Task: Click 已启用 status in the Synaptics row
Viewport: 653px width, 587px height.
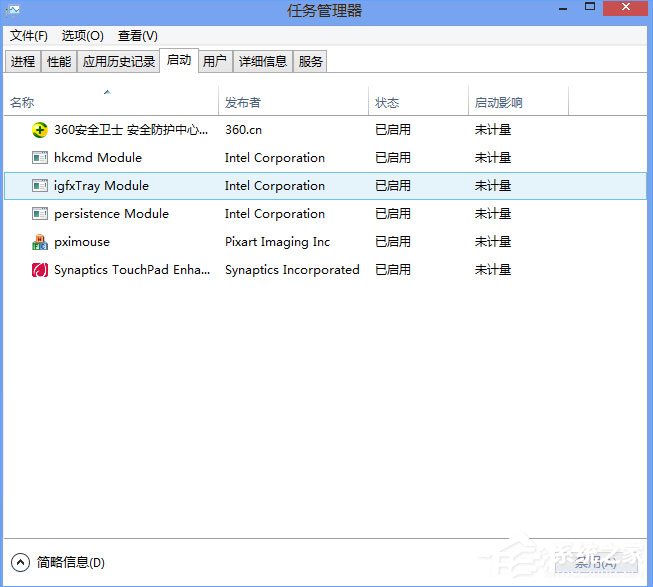Action: [x=393, y=270]
